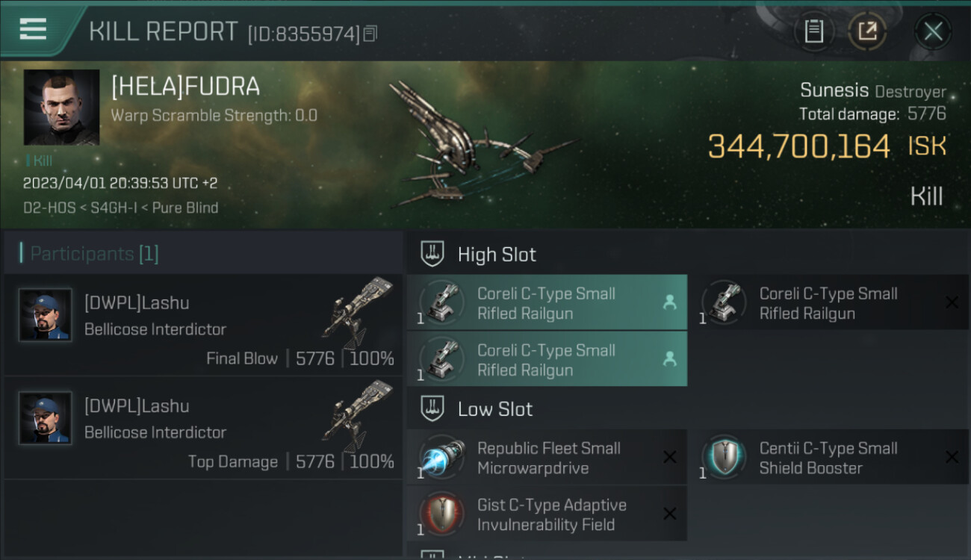Click the Participants [1] header
The width and height of the screenshot is (971, 560).
(x=94, y=254)
